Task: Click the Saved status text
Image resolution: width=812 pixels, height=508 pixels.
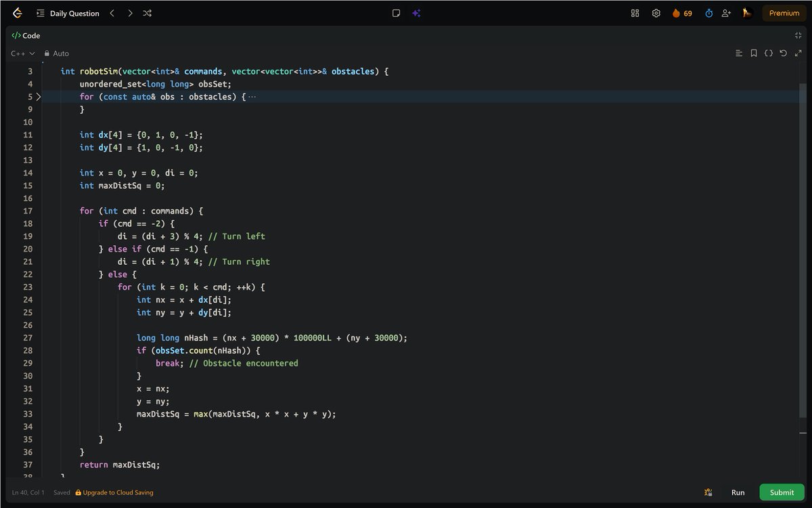Action: pyautogui.click(x=62, y=492)
